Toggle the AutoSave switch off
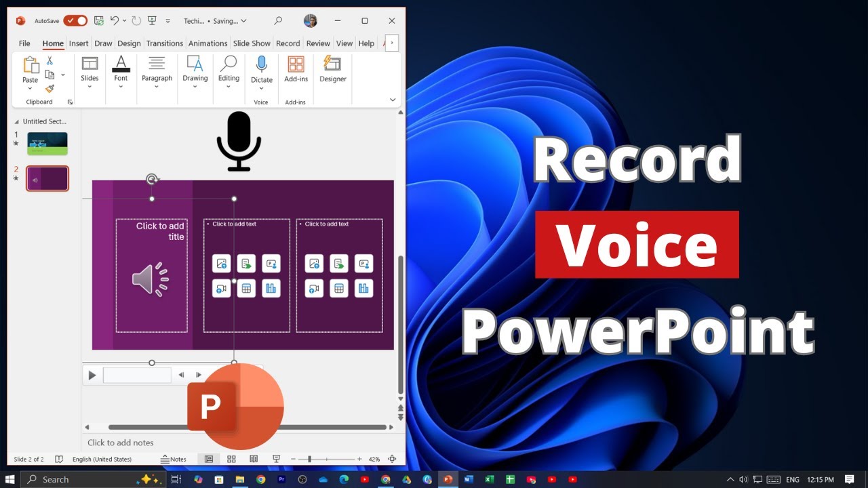868x488 pixels. 75,21
